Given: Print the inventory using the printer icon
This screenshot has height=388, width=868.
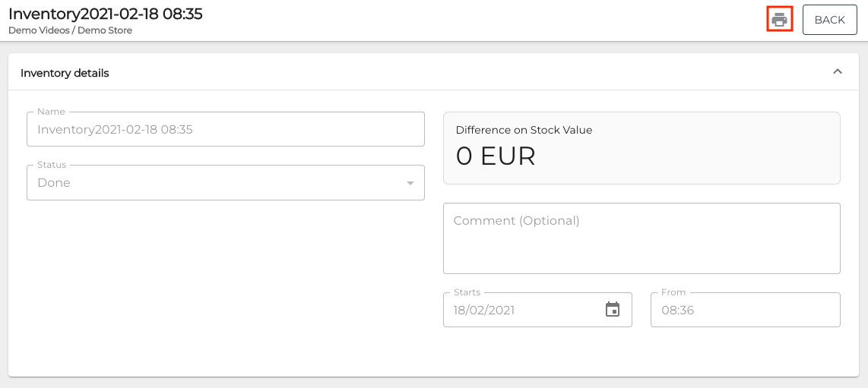Looking at the screenshot, I should (x=779, y=20).
